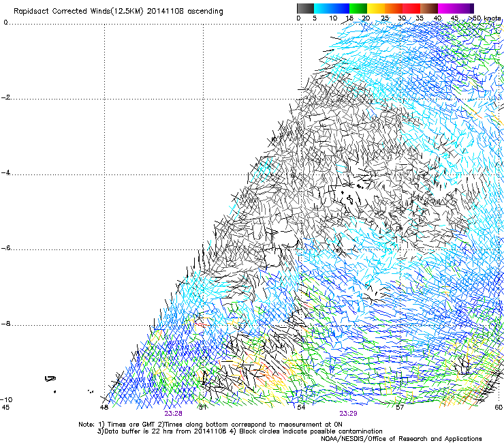
Task: Click the magenta 40-45 knots legend segment
Action: (447, 8)
